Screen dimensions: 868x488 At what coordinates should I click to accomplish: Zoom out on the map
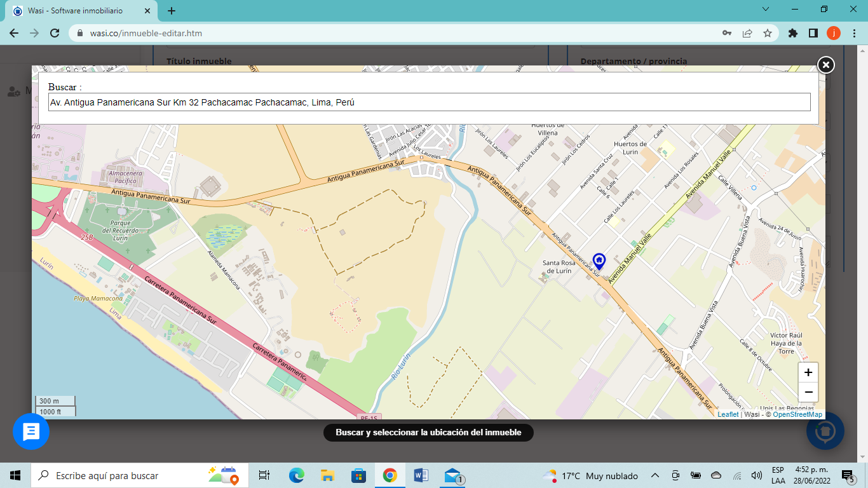pyautogui.click(x=808, y=392)
